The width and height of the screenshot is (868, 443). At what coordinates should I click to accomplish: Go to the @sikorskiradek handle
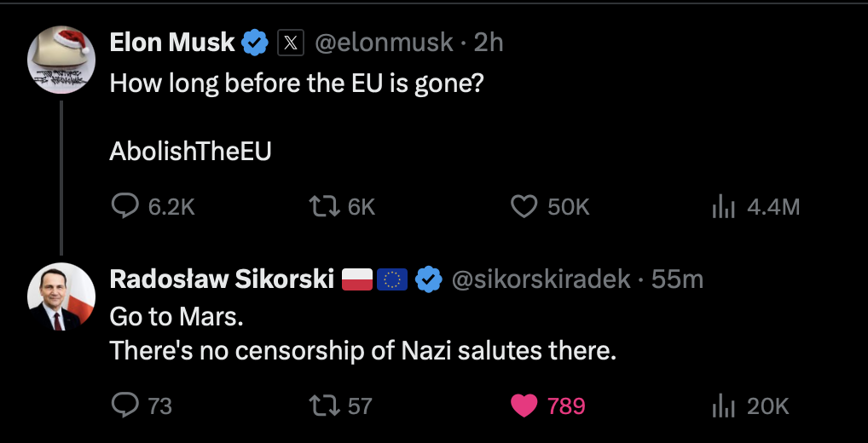coord(541,279)
